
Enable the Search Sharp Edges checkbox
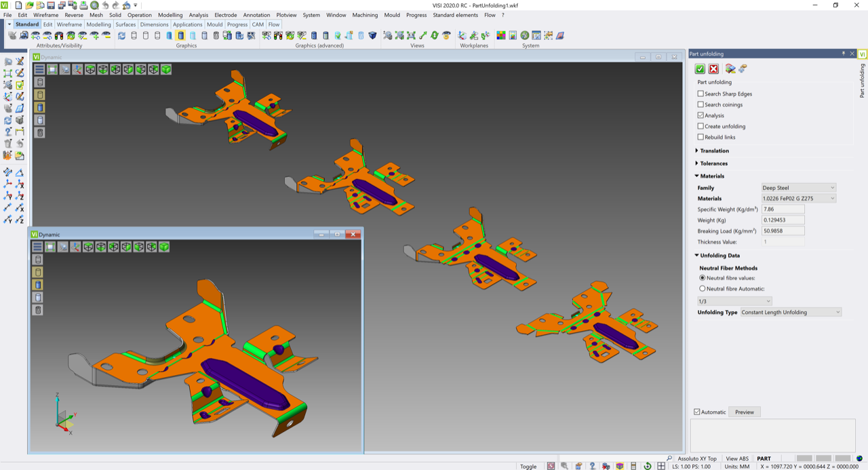(701, 94)
